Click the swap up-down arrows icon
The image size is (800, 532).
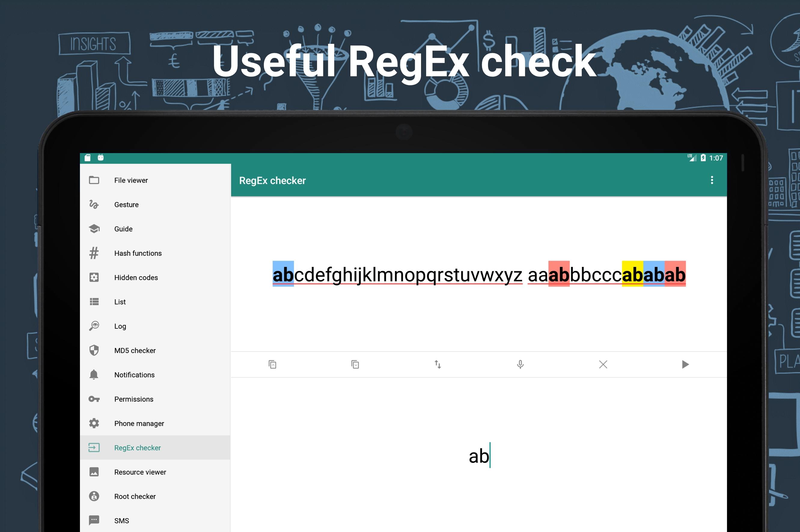click(x=438, y=364)
